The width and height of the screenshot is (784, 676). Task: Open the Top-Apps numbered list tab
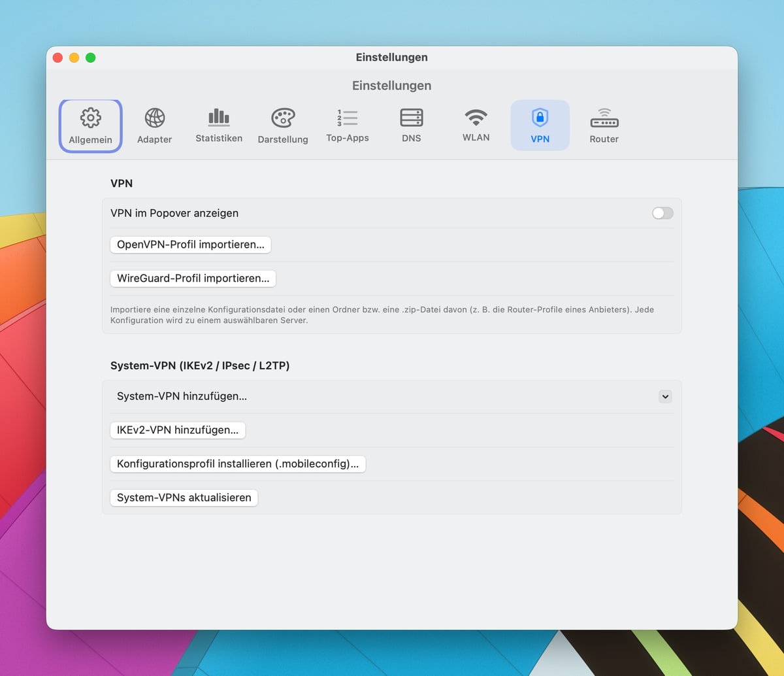(348, 126)
